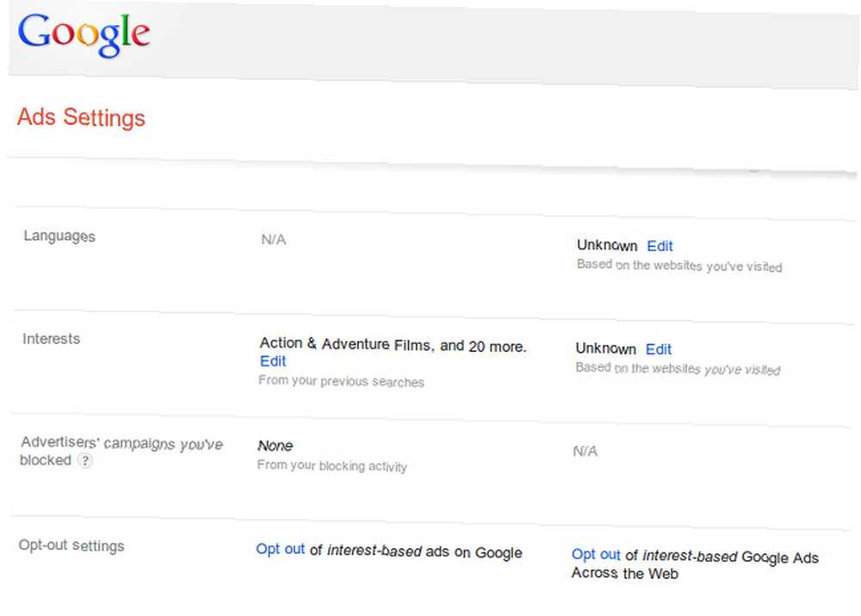Click 'From your blocking activity' caption
Image resolution: width=861 pixels, height=616 pixels.
coord(331,465)
